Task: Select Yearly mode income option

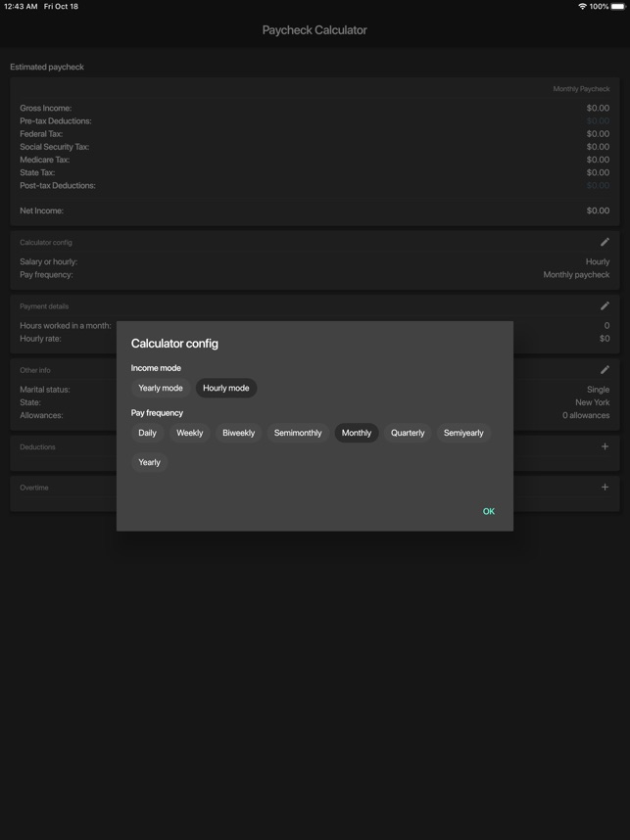Action: pyautogui.click(x=161, y=388)
